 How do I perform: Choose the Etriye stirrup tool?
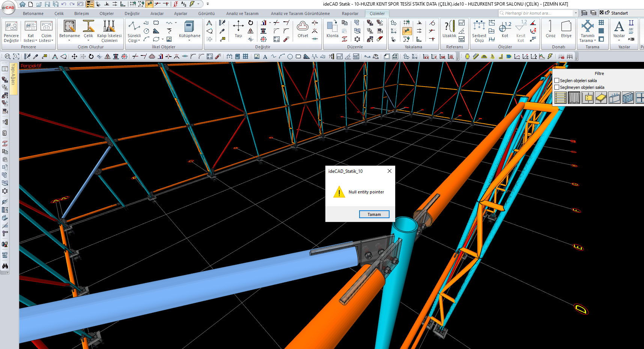566,29
